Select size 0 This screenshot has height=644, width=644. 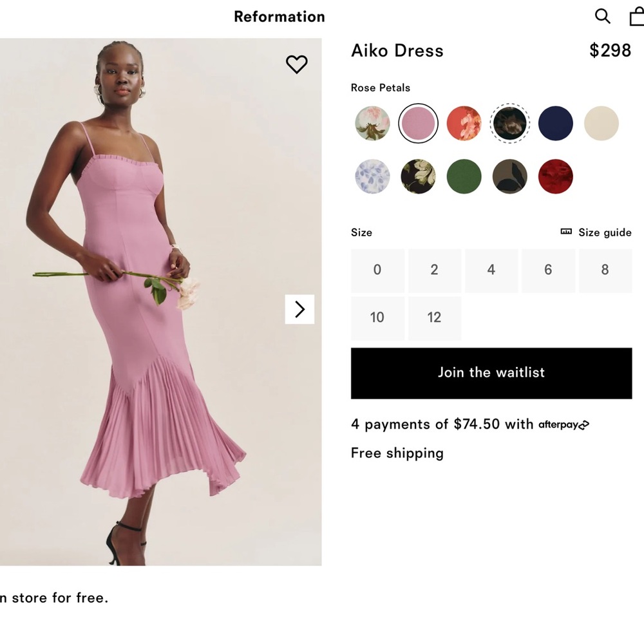coord(377,270)
